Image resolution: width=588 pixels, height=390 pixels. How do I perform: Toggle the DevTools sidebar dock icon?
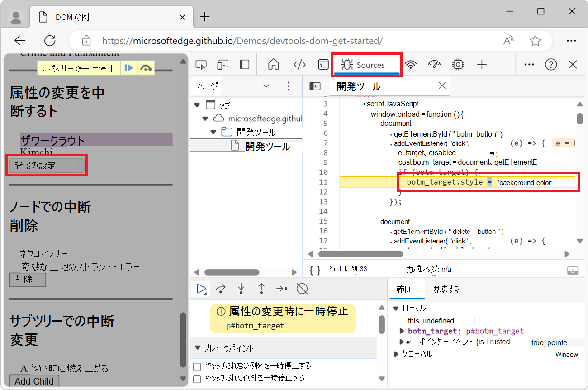pos(244,65)
